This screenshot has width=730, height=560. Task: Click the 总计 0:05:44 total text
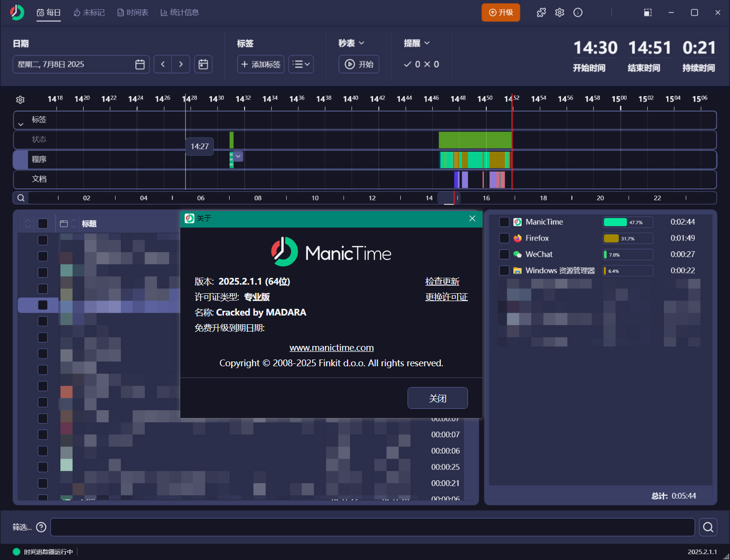(x=673, y=496)
